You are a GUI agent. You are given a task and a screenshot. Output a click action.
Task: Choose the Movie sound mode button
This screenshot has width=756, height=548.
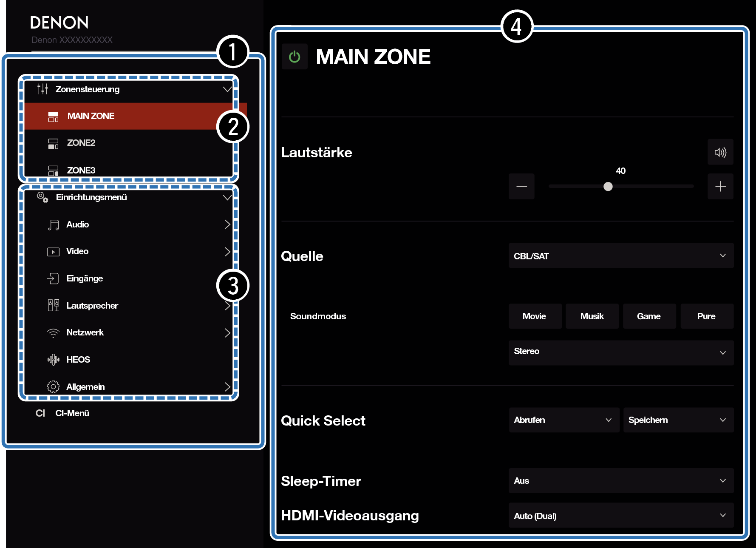534,316
